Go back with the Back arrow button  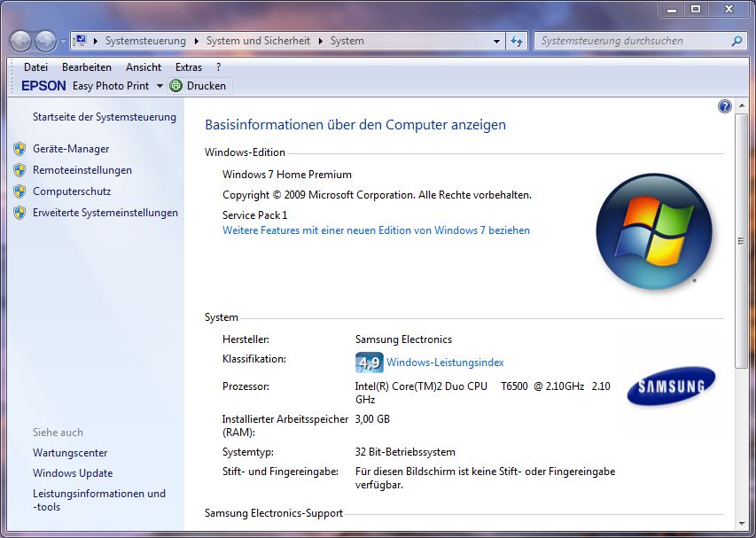coord(20,42)
